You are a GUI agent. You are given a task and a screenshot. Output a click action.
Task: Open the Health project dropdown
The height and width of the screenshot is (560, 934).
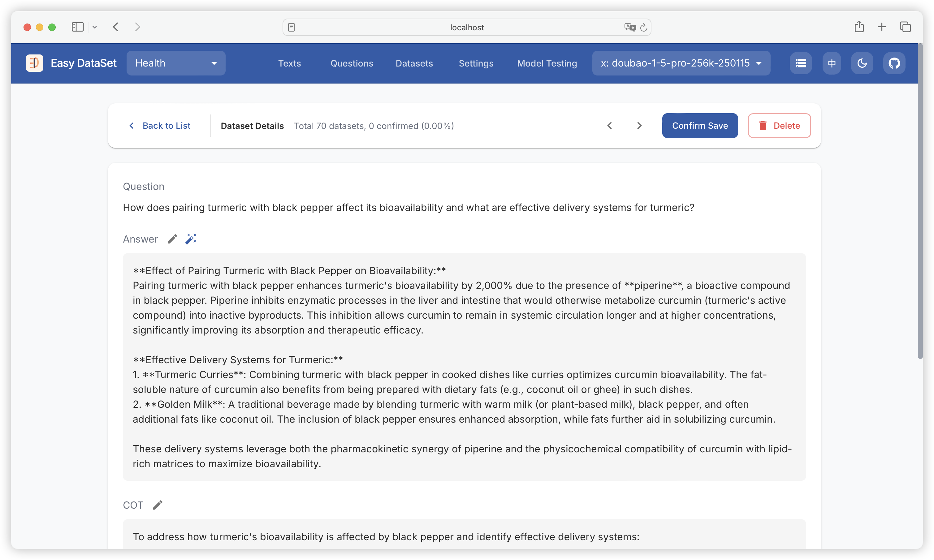click(176, 63)
